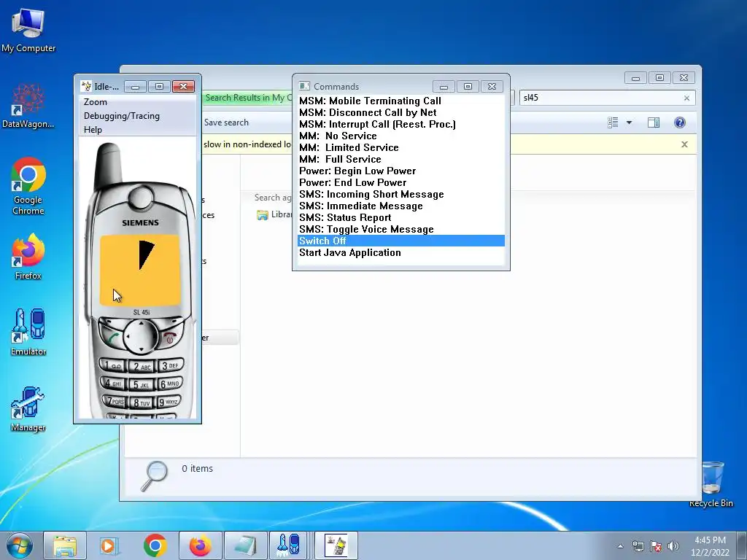
Task: Click the Show Desktop button on taskbar
Action: 742,545
